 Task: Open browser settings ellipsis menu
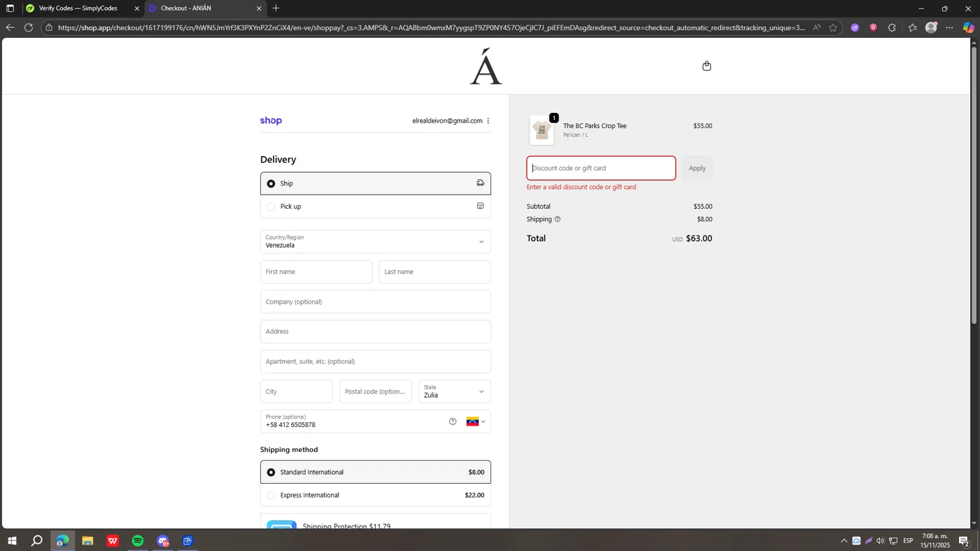pos(949,27)
